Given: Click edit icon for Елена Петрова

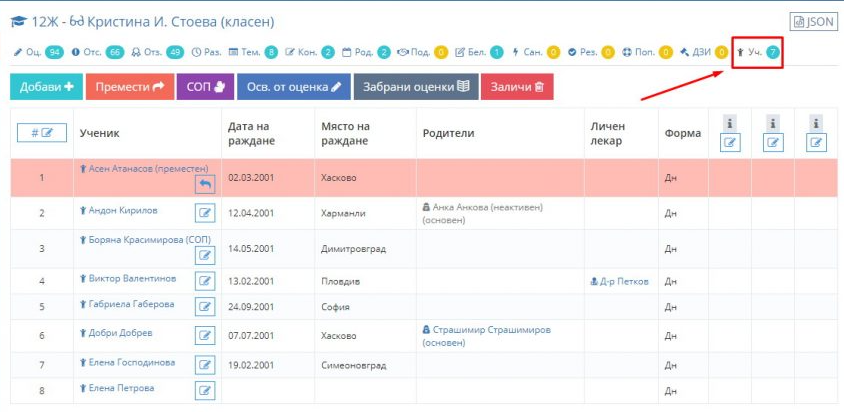Looking at the screenshot, I should click(x=205, y=390).
